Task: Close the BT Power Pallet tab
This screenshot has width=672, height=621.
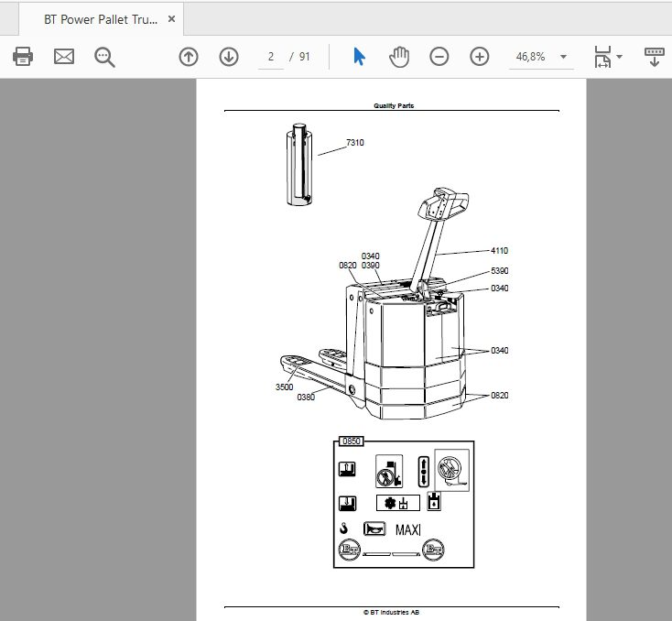Action: (171, 19)
